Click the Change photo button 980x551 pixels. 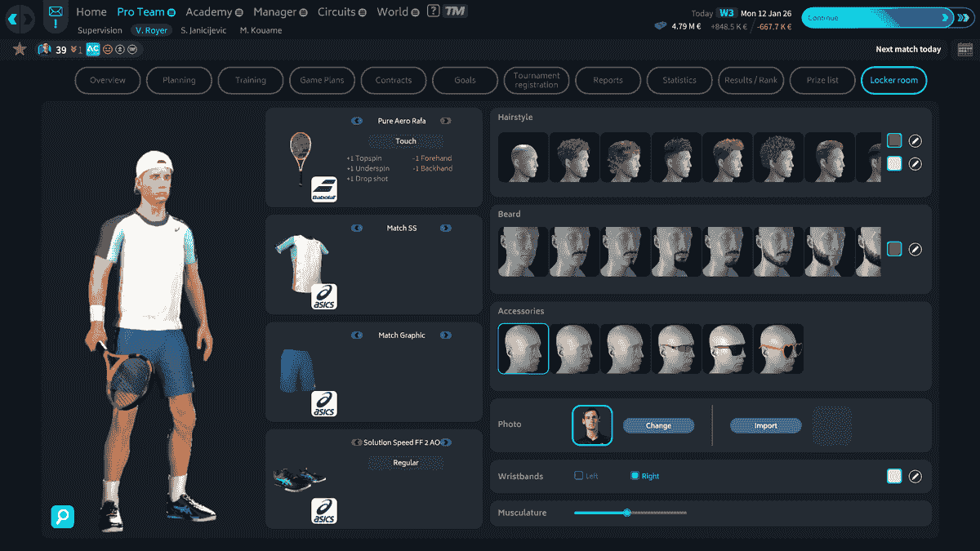(x=658, y=425)
